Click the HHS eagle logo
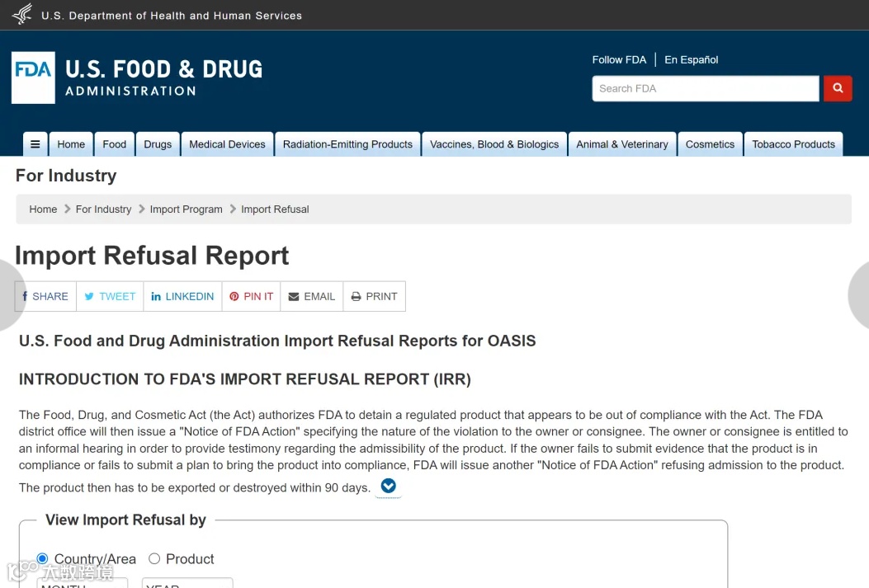The width and height of the screenshot is (869, 588). pos(23,14)
